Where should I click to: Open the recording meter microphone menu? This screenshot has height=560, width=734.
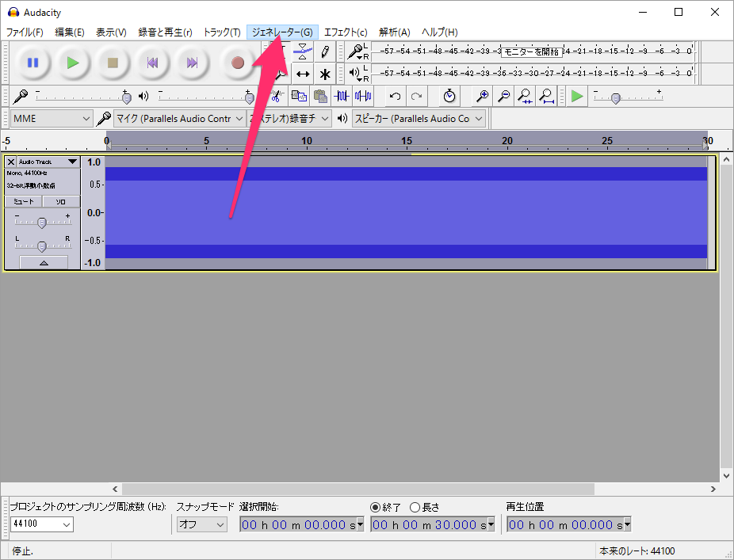pyautogui.click(x=358, y=51)
